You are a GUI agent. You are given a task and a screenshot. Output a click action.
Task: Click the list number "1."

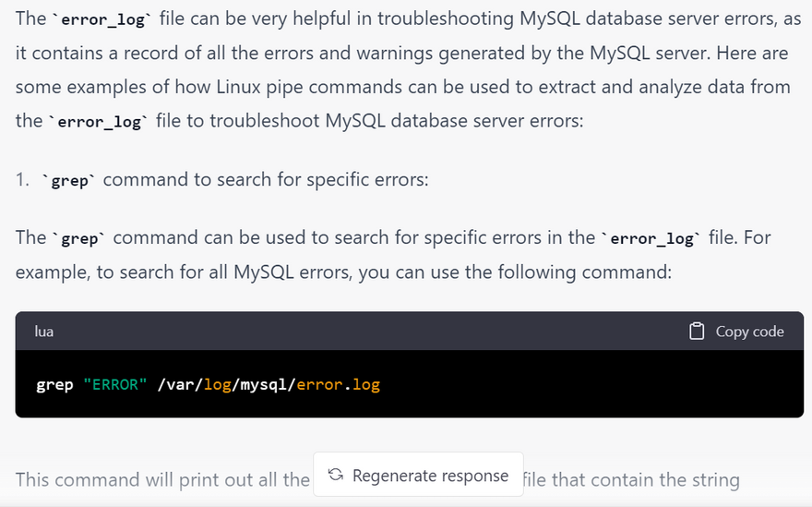click(23, 180)
